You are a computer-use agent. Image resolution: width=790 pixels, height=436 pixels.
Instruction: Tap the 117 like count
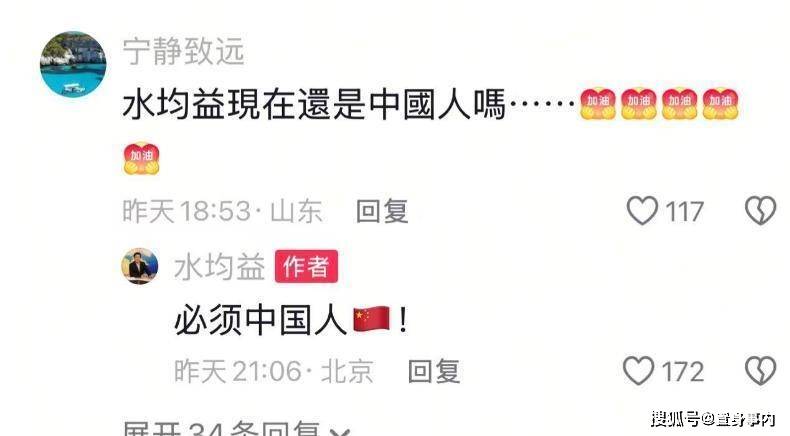click(684, 211)
